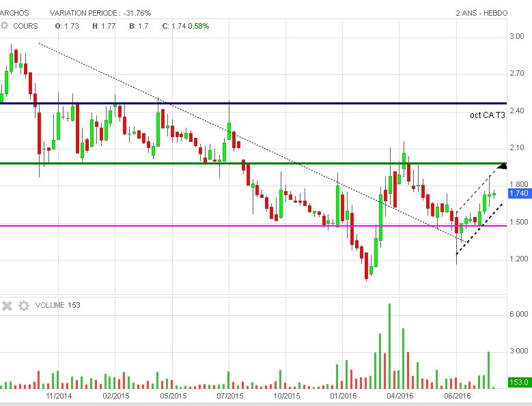Screen dimensions: 532x406
Task: Remove the VOLUME indicator with the X icon
Action: [7, 306]
